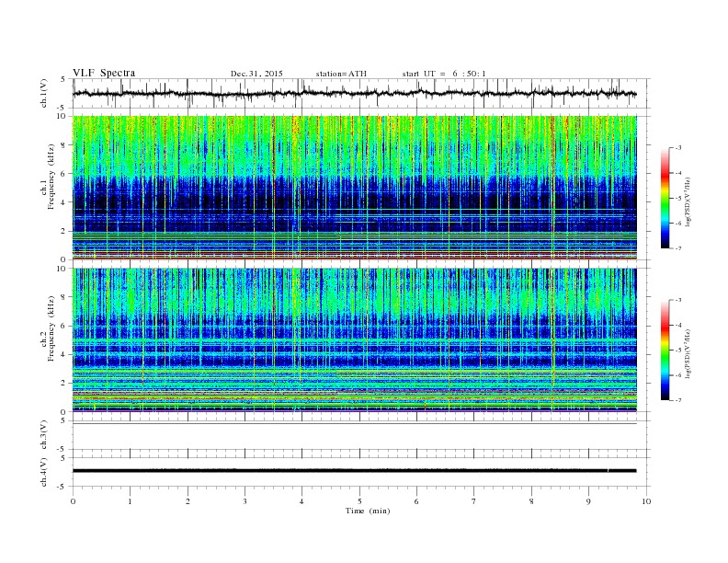The image size is (728, 563).
Task: Click the ch.1 spectrogram color bar
Action: [665, 198]
